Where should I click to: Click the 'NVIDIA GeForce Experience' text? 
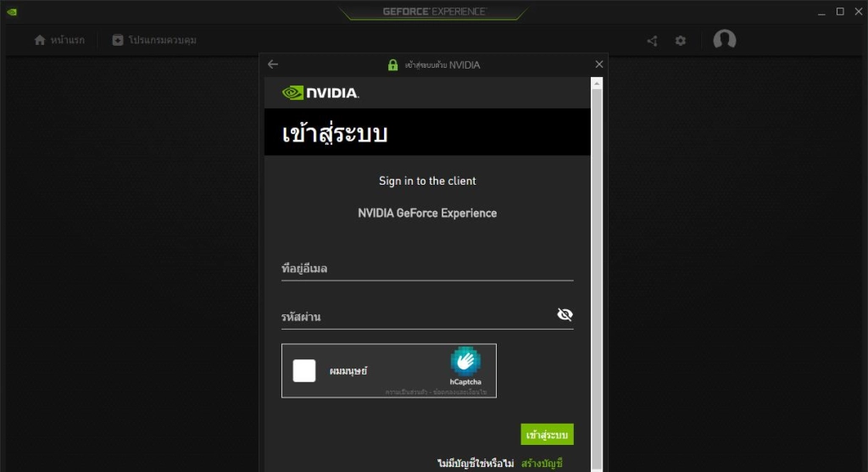tap(427, 213)
